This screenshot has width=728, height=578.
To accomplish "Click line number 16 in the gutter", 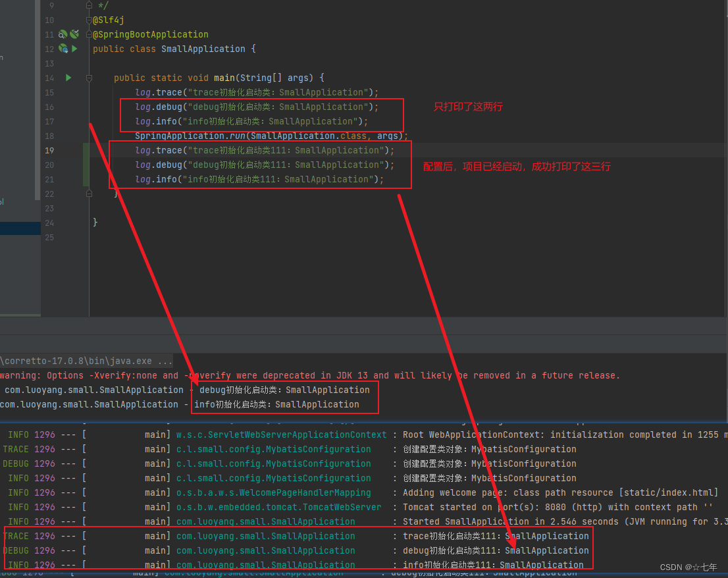I will 49,107.
